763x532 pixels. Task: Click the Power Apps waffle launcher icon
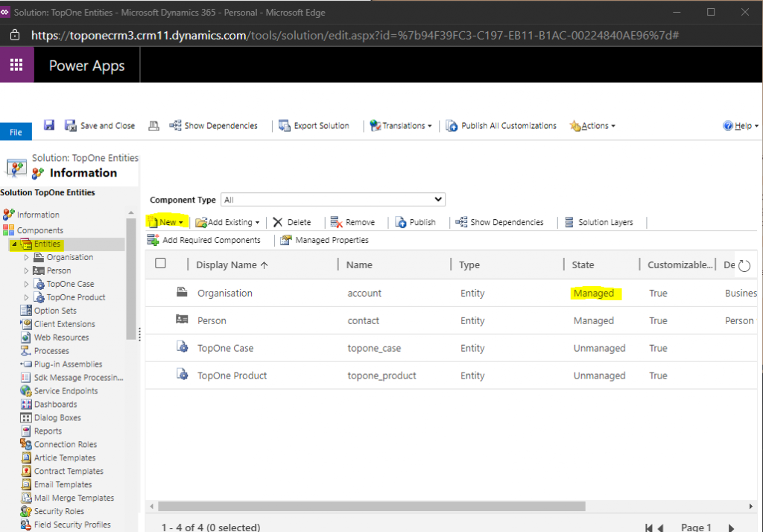16,66
